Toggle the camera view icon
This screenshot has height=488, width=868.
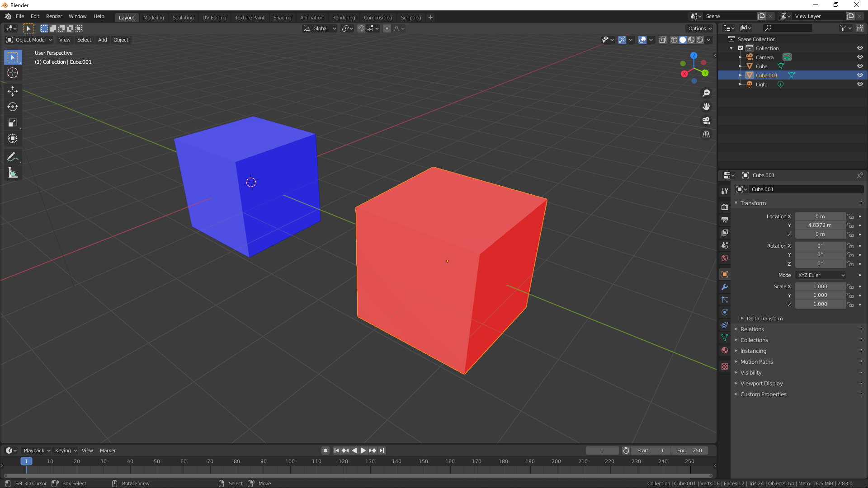click(x=706, y=121)
